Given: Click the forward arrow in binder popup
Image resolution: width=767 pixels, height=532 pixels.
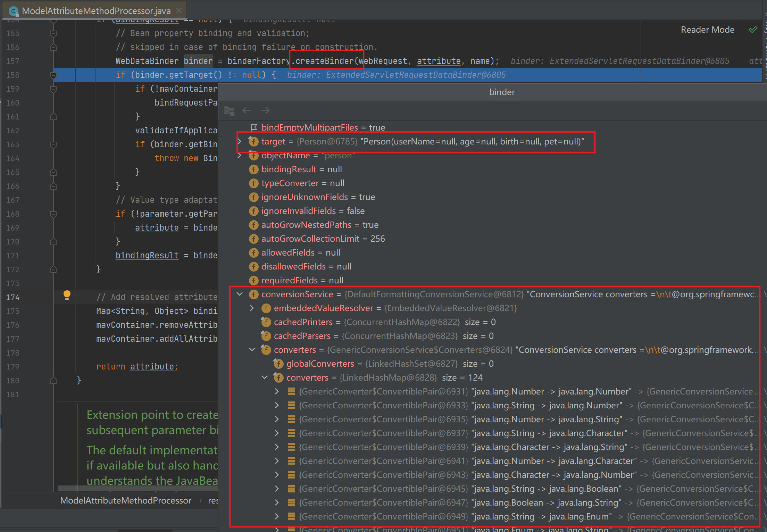Looking at the screenshot, I should point(265,110).
